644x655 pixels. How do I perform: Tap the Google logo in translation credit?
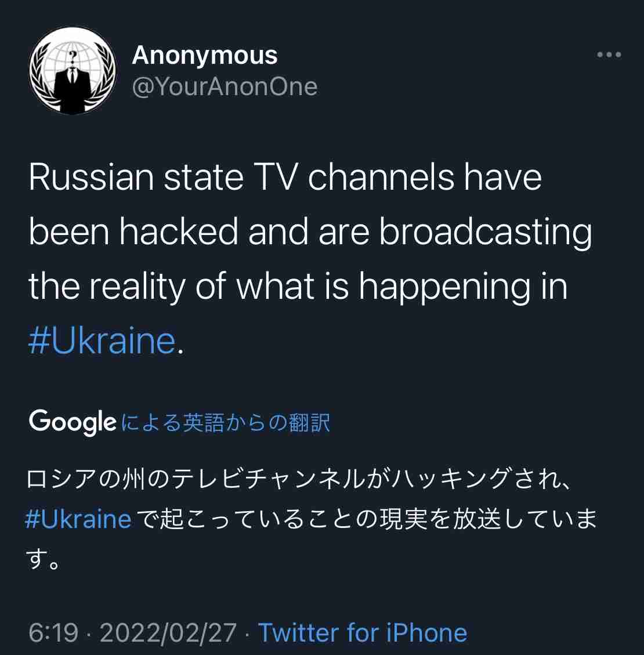73,422
